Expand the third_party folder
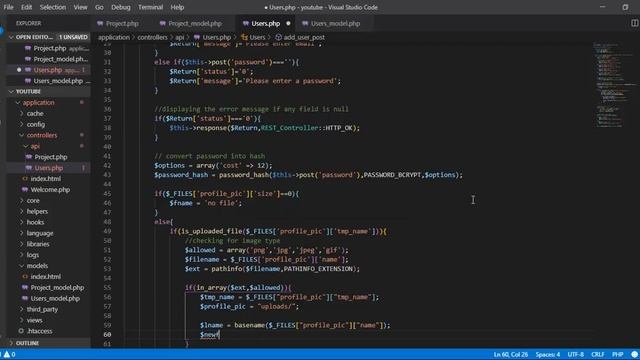Screen dimensions: 640x360 point(42,309)
